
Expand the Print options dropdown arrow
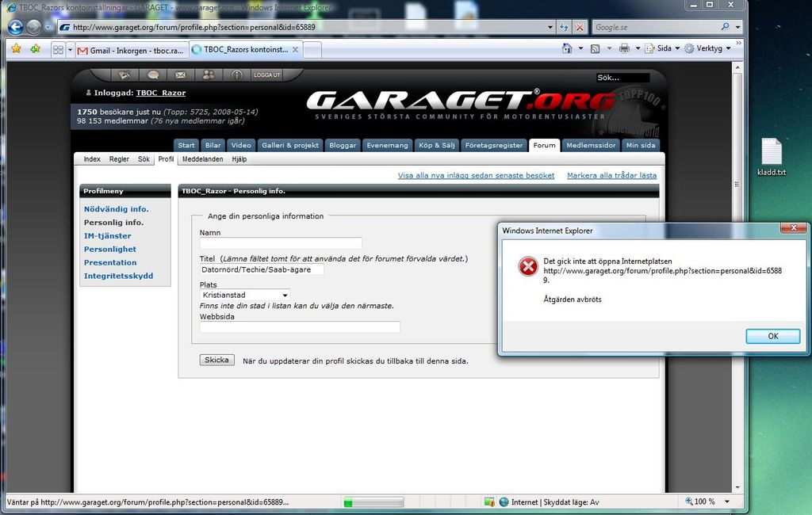[x=638, y=48]
